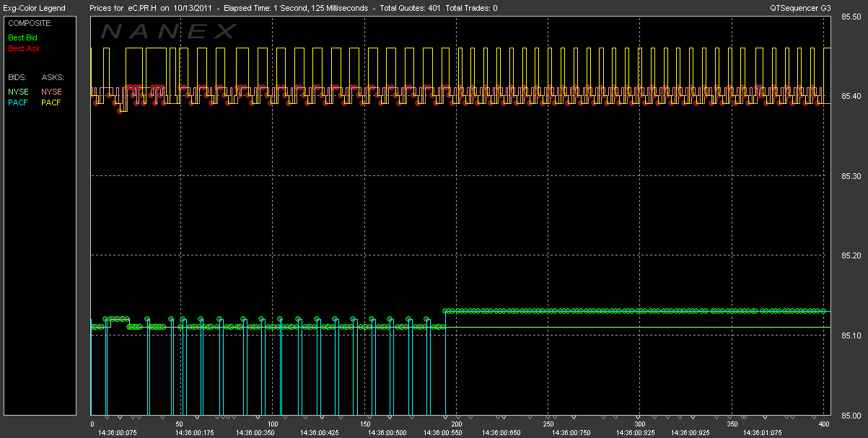Select the "BIDS:" column heading

(x=18, y=76)
